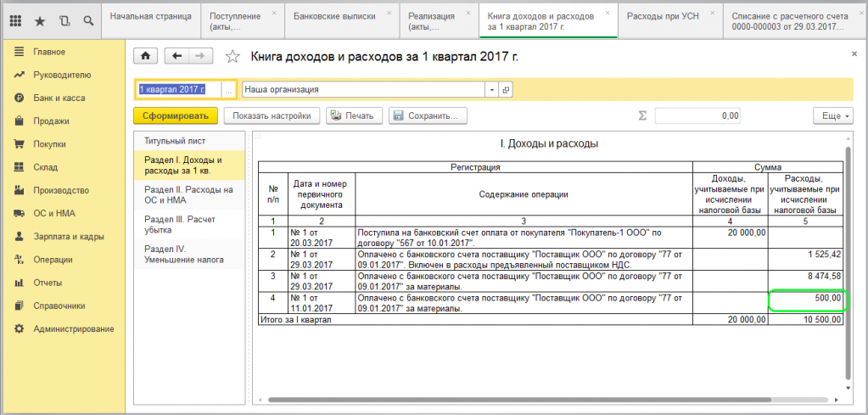The image size is (868, 415).
Task: Open Банк и касса section in sidebar
Action: [59, 98]
